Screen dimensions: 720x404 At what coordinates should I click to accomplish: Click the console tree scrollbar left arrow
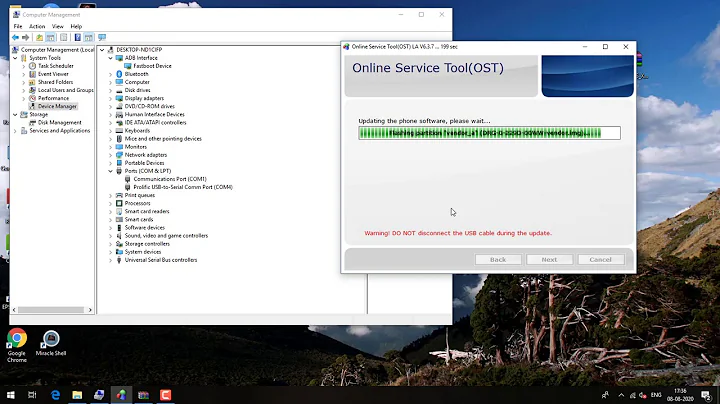[x=14, y=310]
